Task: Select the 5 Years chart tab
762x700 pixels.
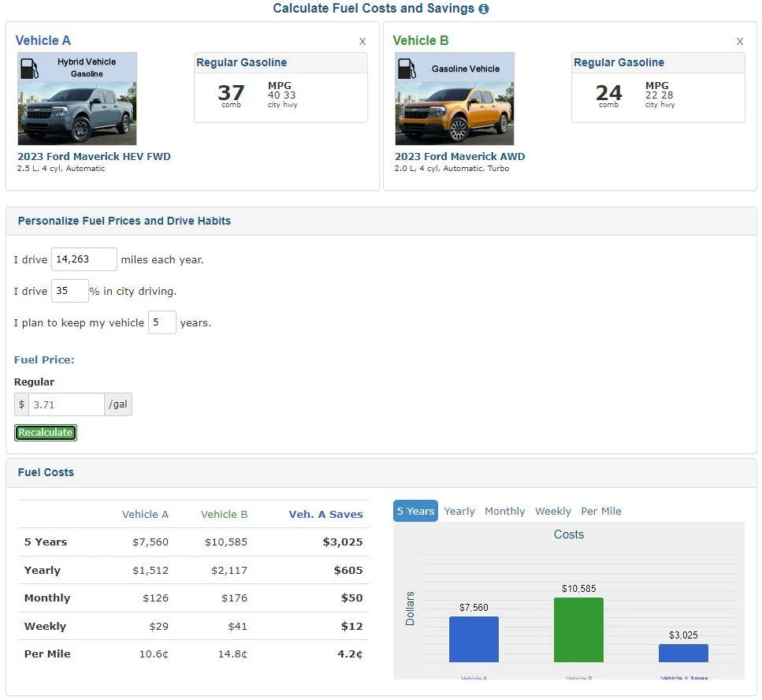Action: tap(415, 511)
